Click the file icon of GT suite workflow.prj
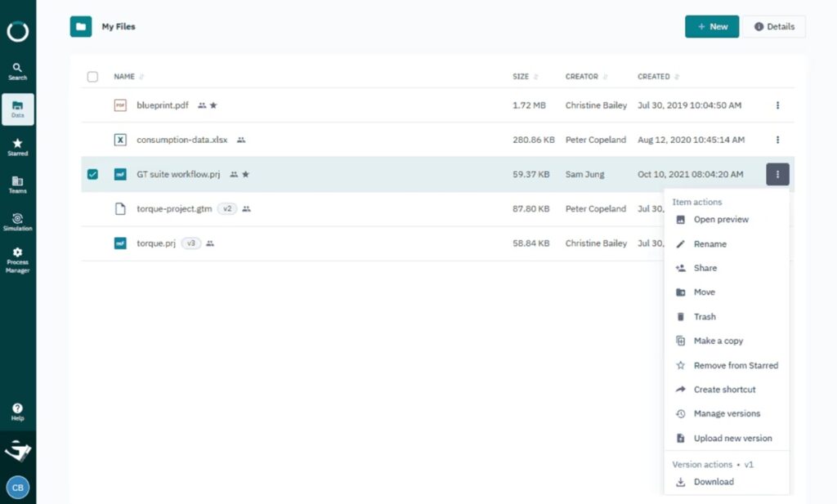Image resolution: width=837 pixels, height=504 pixels. point(121,175)
